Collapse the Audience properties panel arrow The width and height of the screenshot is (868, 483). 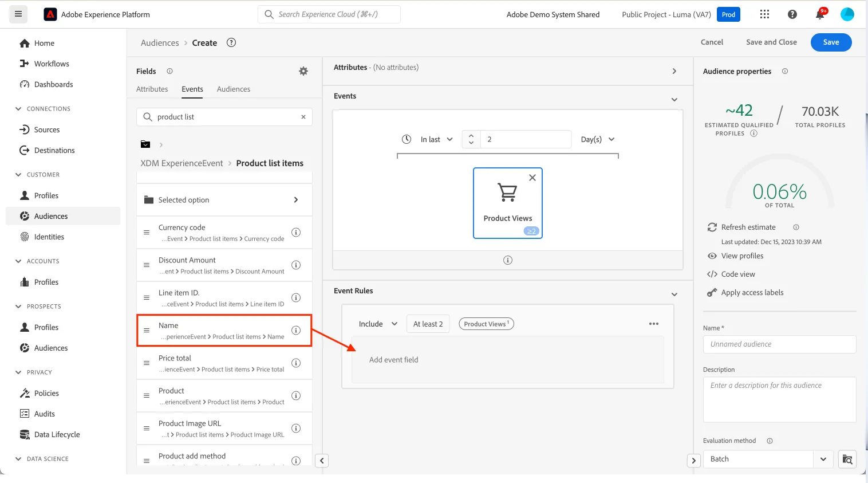[x=694, y=461]
